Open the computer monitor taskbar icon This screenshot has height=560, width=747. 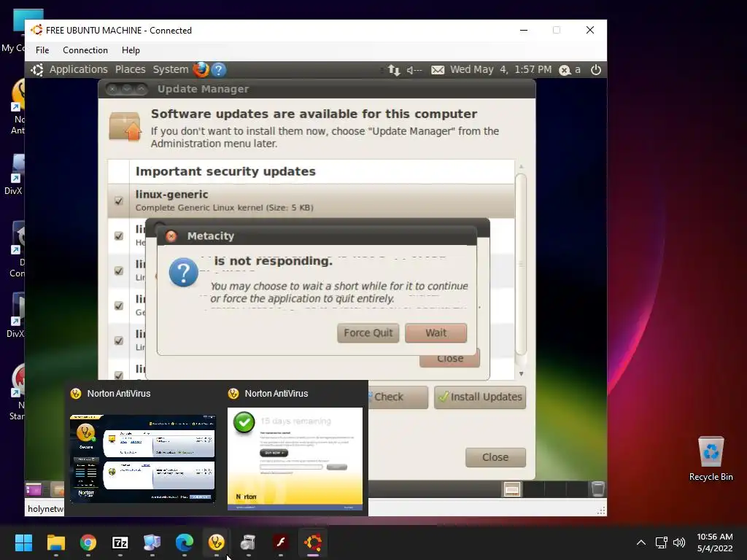click(152, 542)
